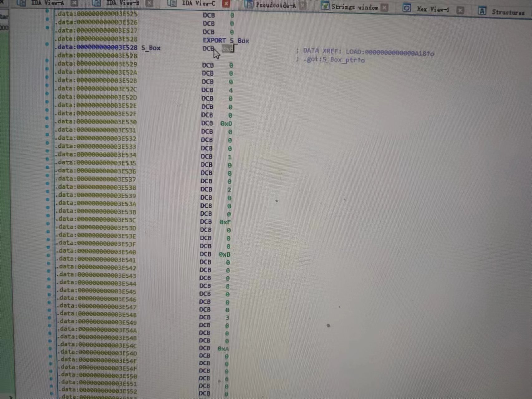Screen dimensions: 532x399
Task: Toggle breakpoint dot at address 3E53C
Action: click(x=48, y=215)
